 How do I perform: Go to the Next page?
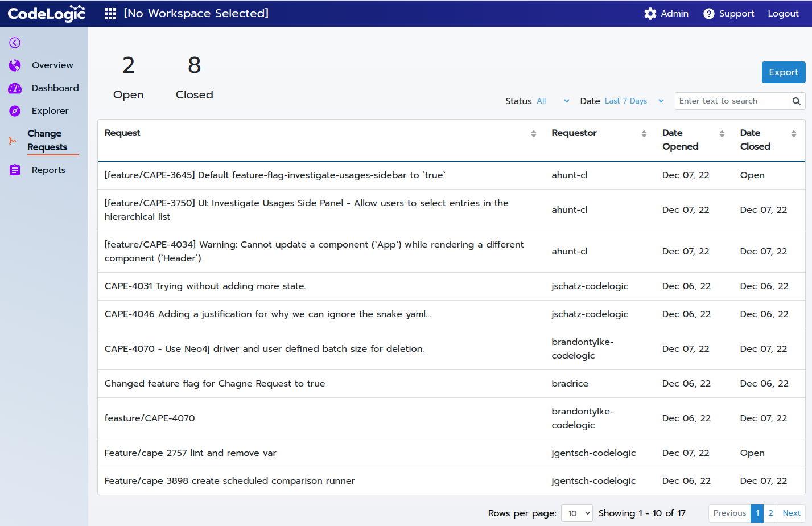pos(792,513)
